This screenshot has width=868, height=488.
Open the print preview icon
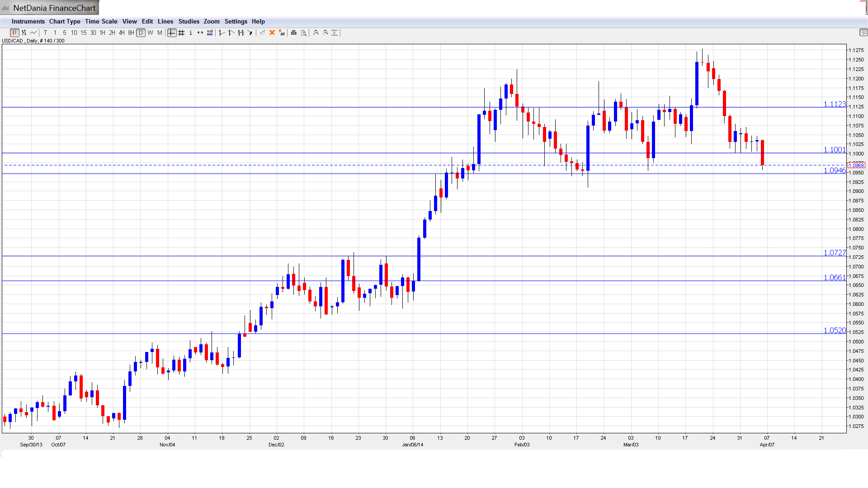coord(304,33)
